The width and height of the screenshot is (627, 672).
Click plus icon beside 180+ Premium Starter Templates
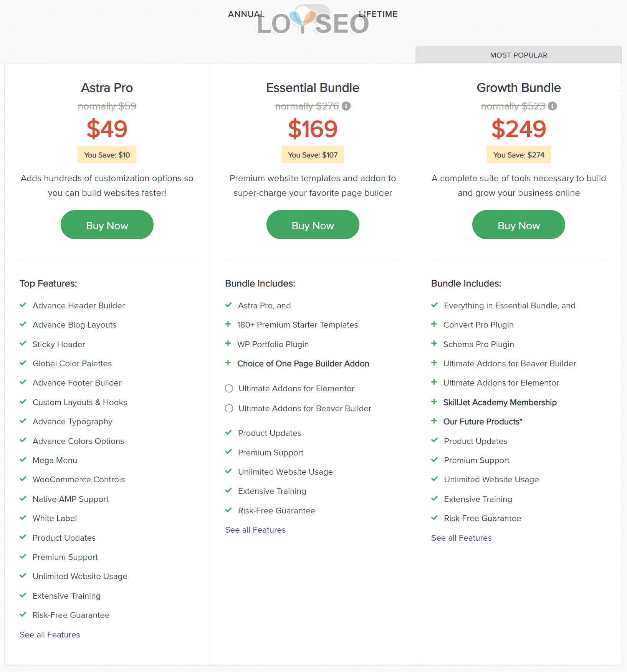[x=228, y=324]
